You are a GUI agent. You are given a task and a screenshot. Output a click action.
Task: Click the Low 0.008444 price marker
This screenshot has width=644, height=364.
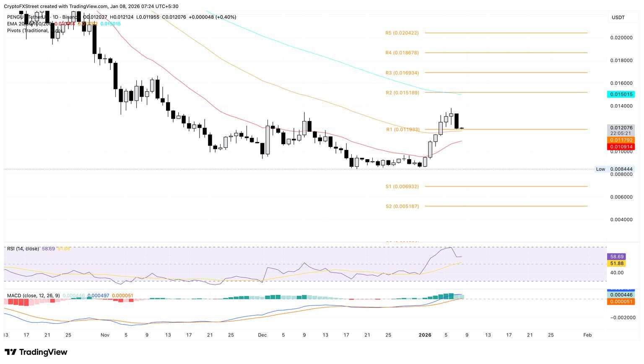pos(615,169)
